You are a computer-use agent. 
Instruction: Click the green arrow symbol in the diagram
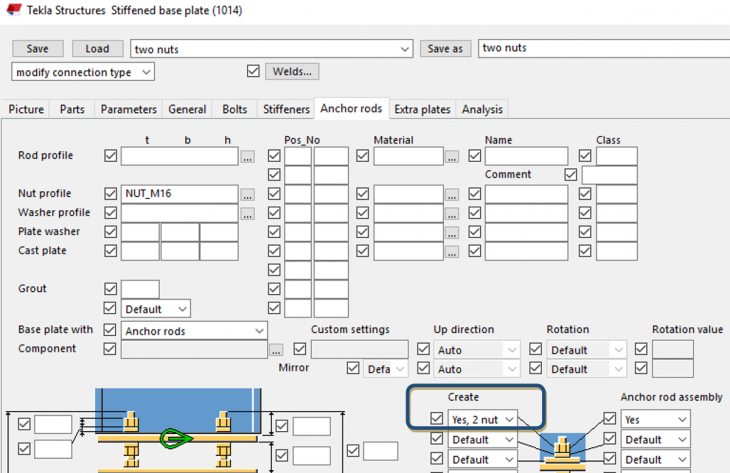(x=176, y=438)
